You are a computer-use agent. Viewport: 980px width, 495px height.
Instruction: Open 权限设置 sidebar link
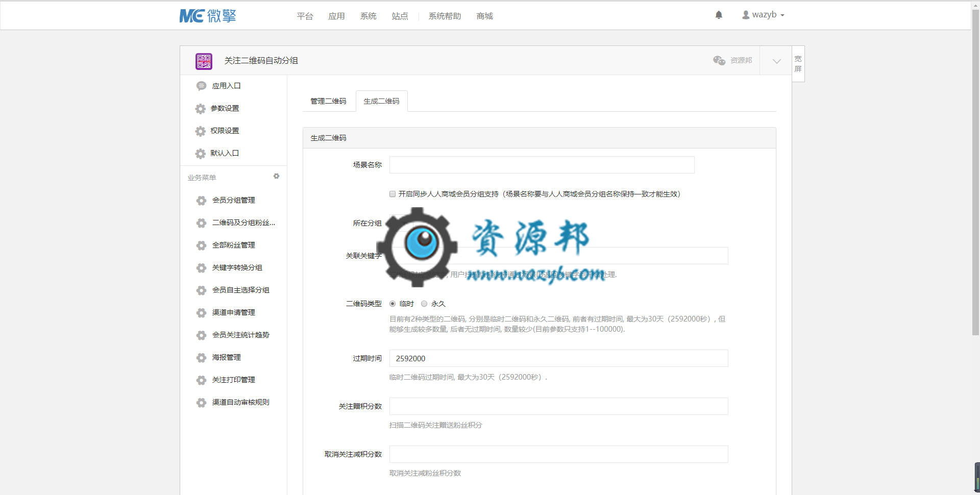[x=225, y=131]
